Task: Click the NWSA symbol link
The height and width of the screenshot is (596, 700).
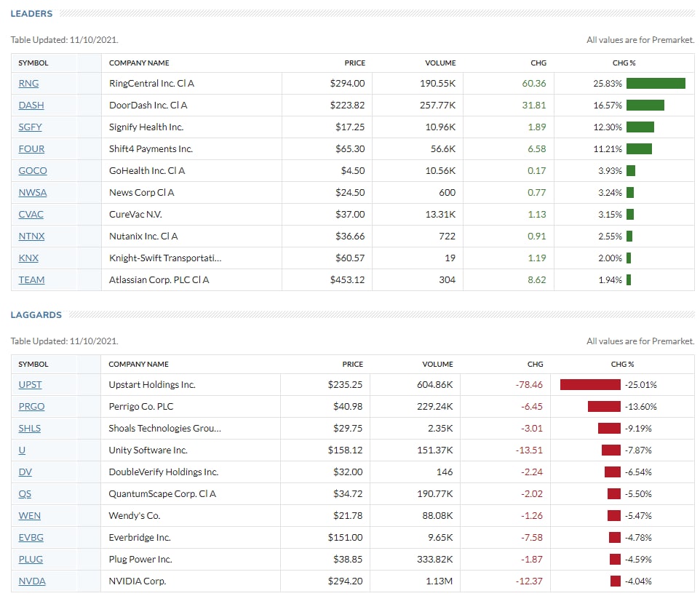Action: point(33,193)
